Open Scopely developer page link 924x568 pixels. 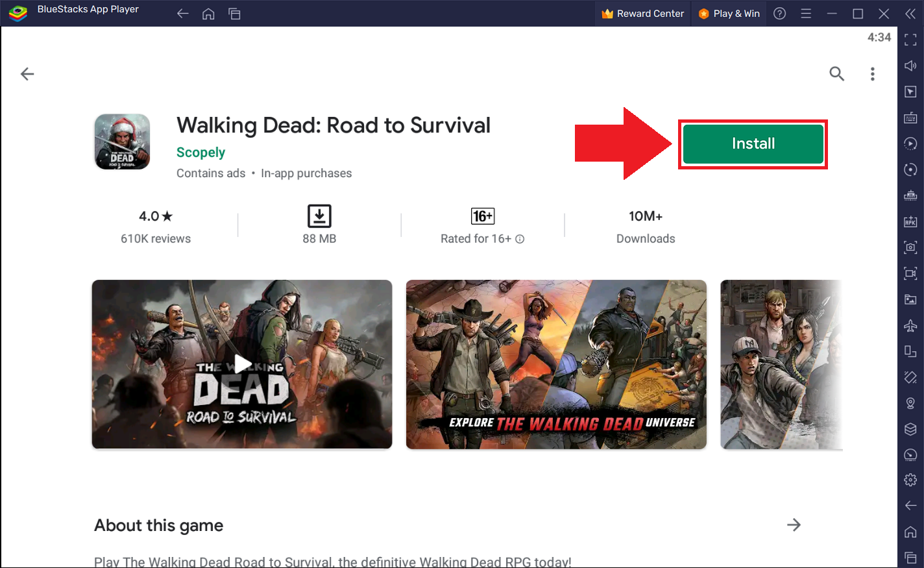(x=201, y=153)
